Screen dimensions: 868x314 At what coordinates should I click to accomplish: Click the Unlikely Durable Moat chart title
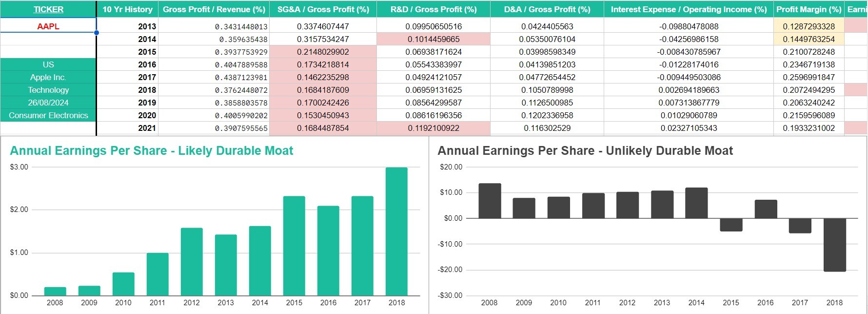pyautogui.click(x=585, y=151)
